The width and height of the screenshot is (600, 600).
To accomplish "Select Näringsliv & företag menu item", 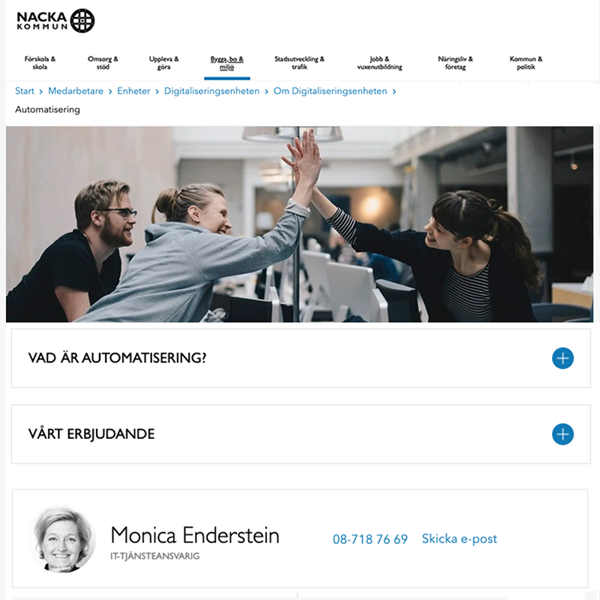I will [455, 63].
